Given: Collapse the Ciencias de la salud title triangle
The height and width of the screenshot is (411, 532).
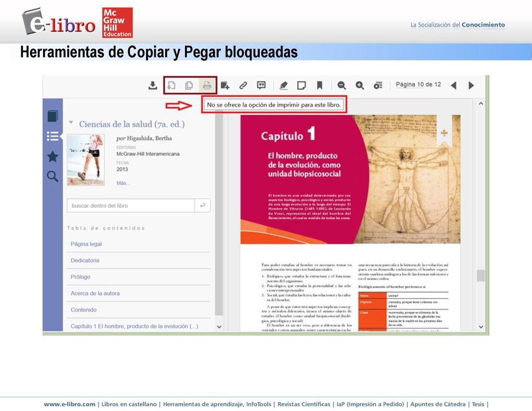Looking at the screenshot, I should [x=71, y=123].
